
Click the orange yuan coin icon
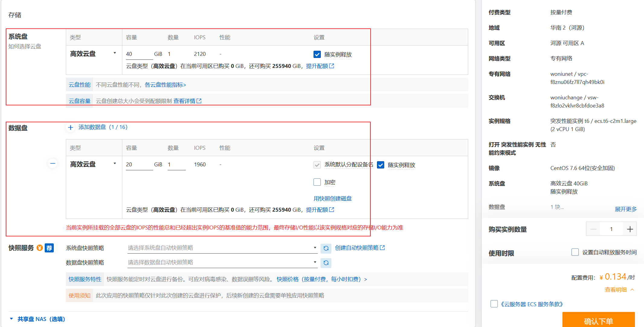(x=40, y=248)
